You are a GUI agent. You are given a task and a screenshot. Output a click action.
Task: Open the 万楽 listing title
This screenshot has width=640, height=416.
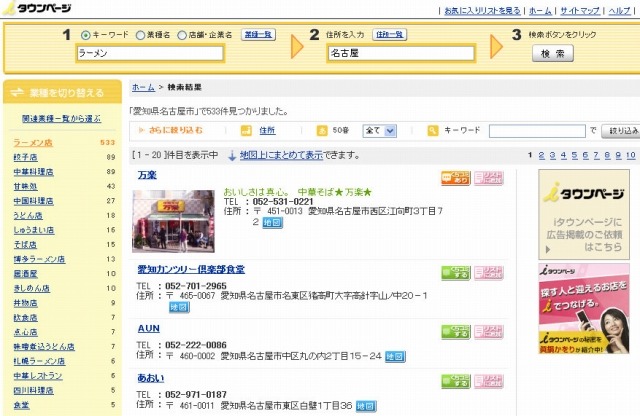pyautogui.click(x=147, y=175)
